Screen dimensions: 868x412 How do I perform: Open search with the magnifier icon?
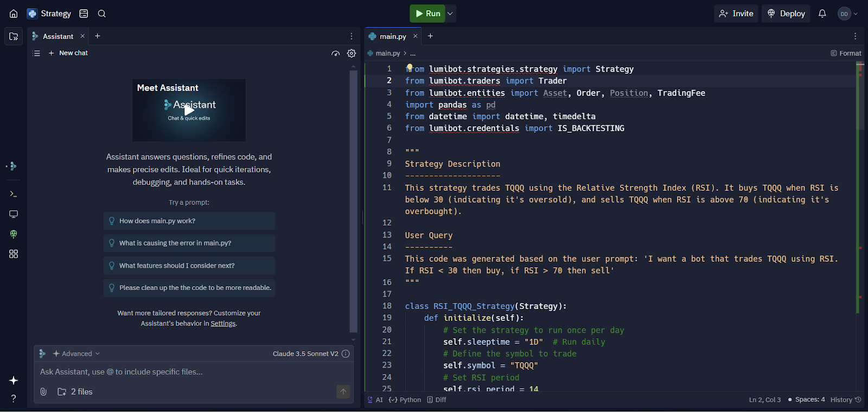tap(101, 14)
